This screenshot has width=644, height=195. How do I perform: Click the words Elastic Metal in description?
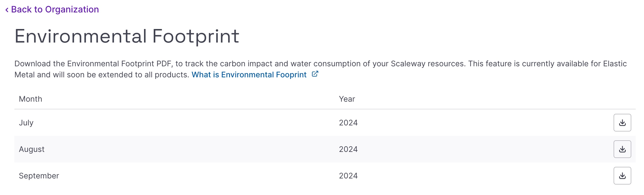615,64
